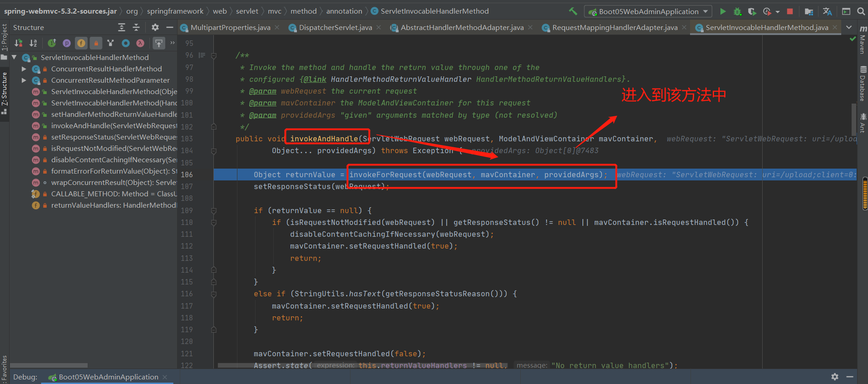Click the Profiler run icon
This screenshot has width=868, height=384.
(767, 11)
